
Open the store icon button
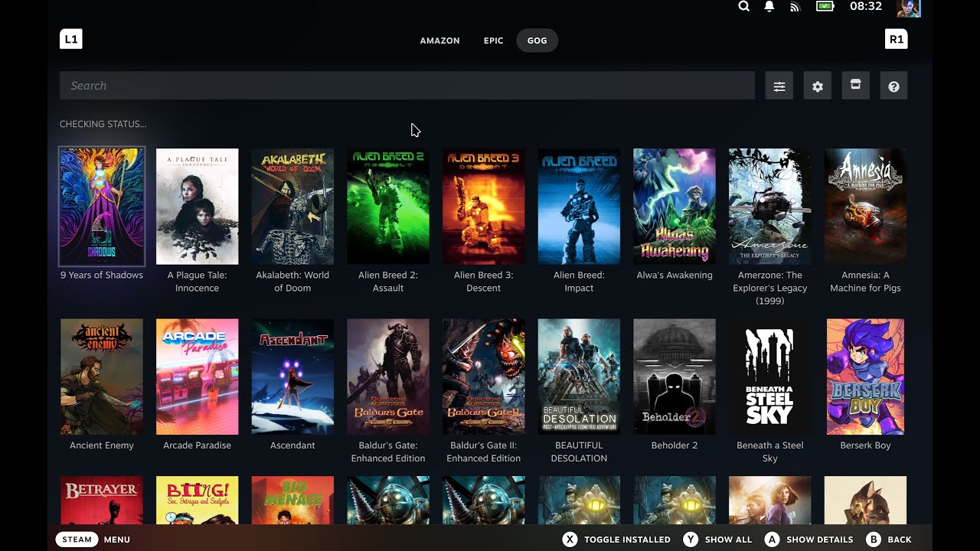pos(856,86)
